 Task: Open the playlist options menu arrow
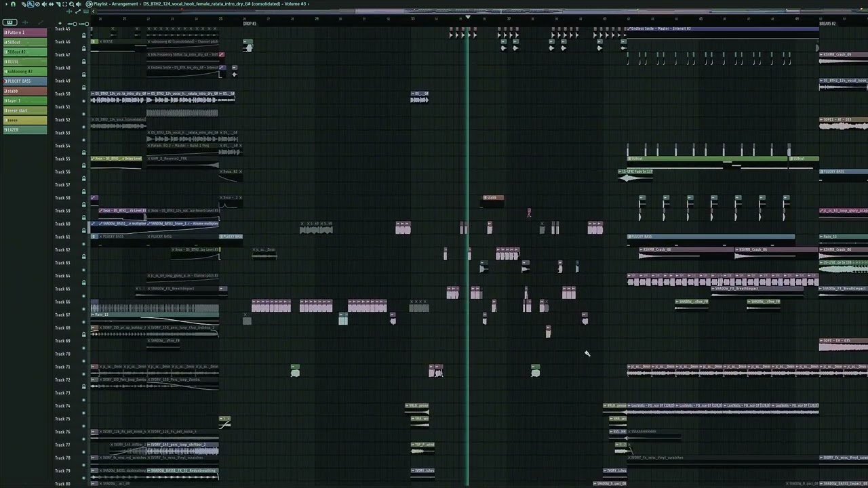click(6, 4)
